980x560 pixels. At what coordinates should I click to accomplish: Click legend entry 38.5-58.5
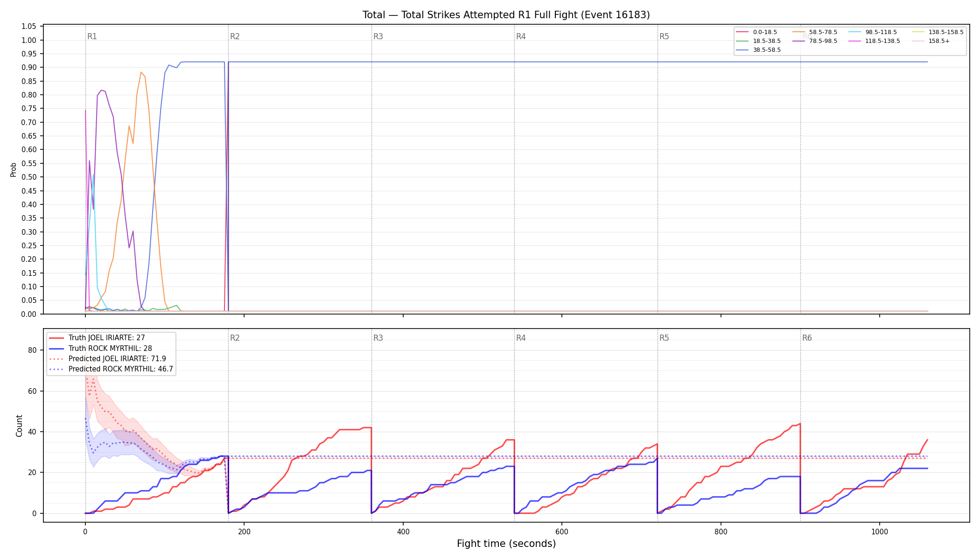click(x=758, y=50)
